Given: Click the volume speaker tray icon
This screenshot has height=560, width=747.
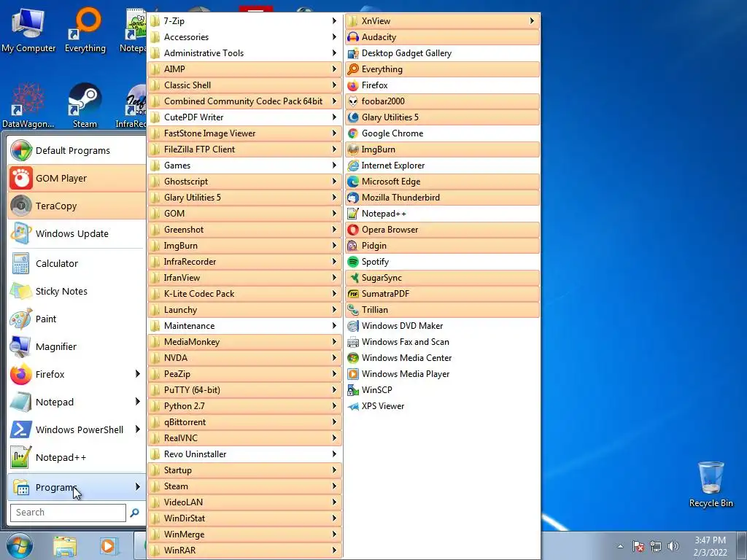Looking at the screenshot, I should tap(673, 546).
